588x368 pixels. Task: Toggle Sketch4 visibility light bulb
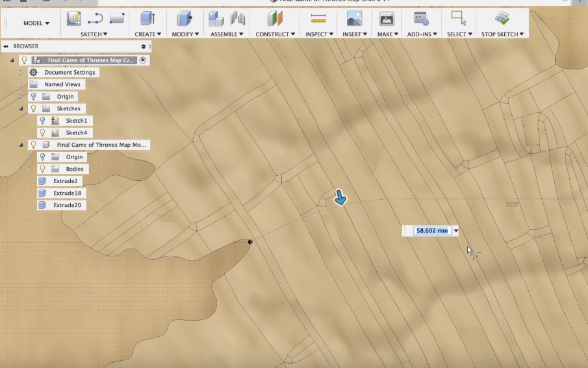point(42,132)
